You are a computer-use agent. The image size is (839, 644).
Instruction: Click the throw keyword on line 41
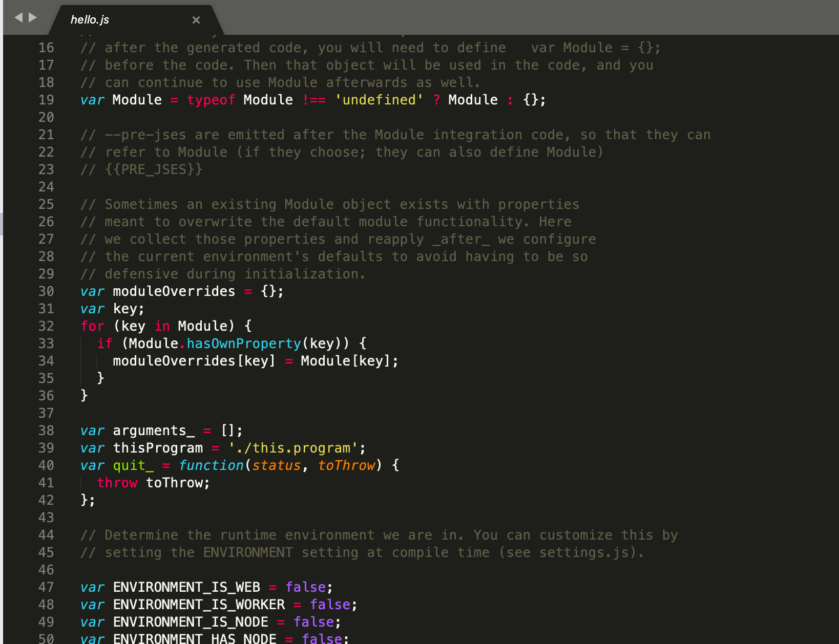point(117,483)
